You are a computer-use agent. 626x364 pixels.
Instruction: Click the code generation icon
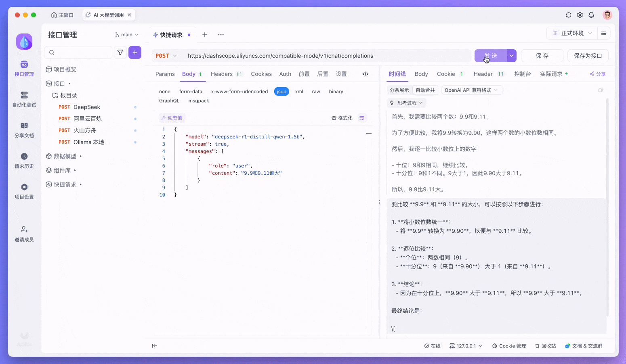pos(366,74)
